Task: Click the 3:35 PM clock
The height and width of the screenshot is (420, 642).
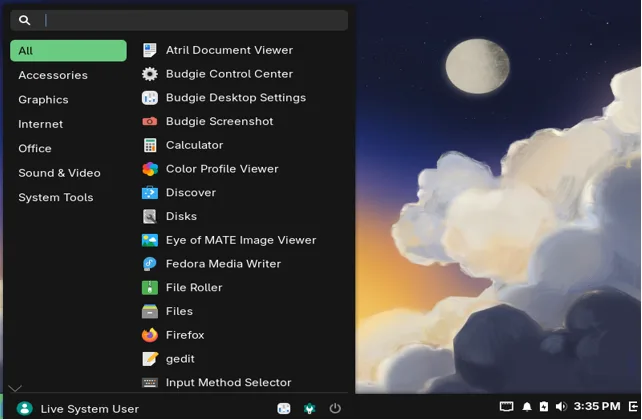Action: (x=597, y=406)
